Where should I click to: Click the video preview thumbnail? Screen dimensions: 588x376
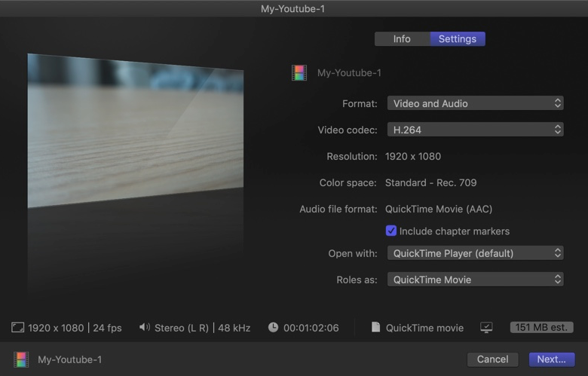point(136,130)
